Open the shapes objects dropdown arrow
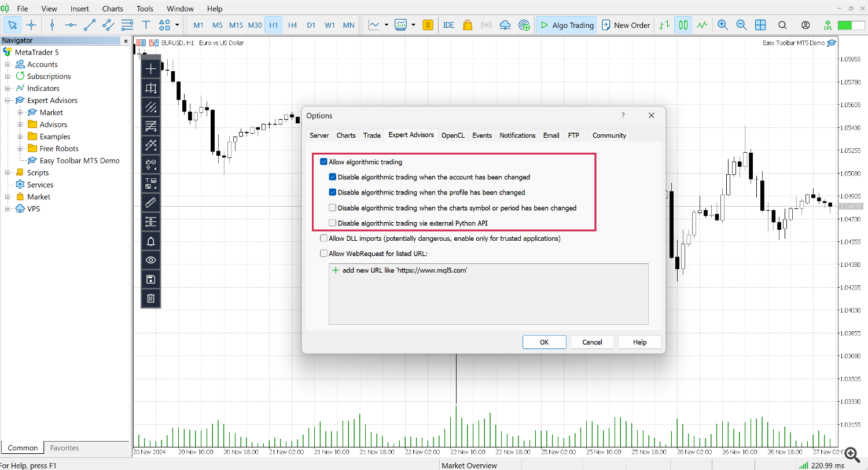Image resolution: width=868 pixels, height=470 pixels. 177,25
